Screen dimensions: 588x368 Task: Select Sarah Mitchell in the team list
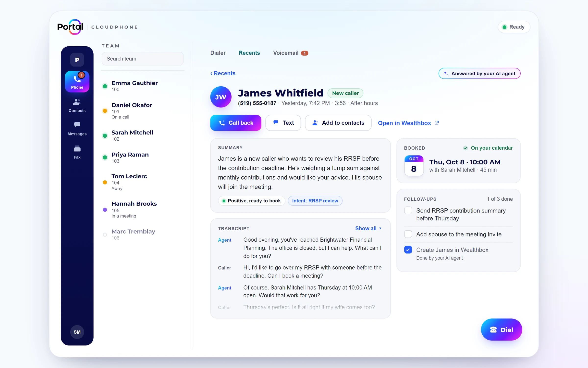143,135
